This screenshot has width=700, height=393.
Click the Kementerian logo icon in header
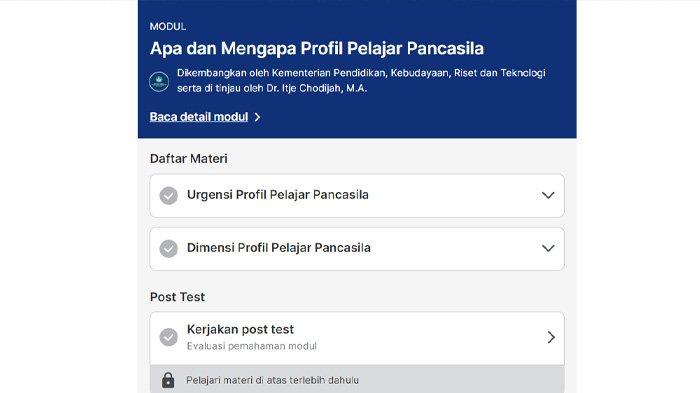pyautogui.click(x=159, y=82)
